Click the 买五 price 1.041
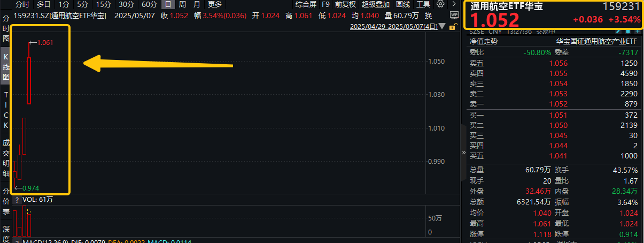Image resolution: width=644 pixels, height=243 pixels. pos(558,156)
